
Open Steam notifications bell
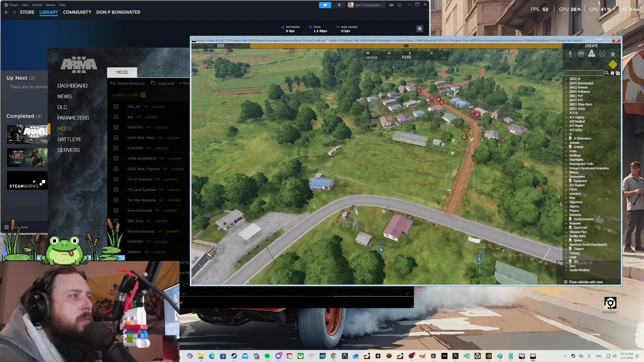(339, 5)
